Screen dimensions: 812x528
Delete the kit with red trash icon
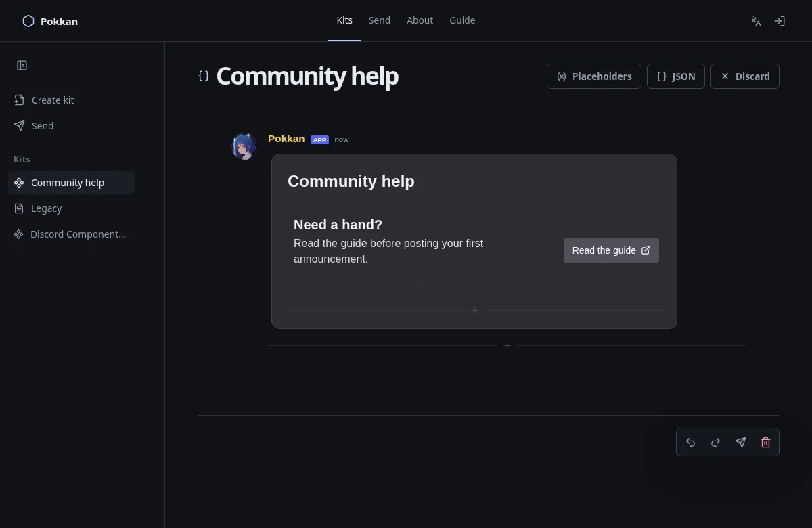pyautogui.click(x=765, y=442)
